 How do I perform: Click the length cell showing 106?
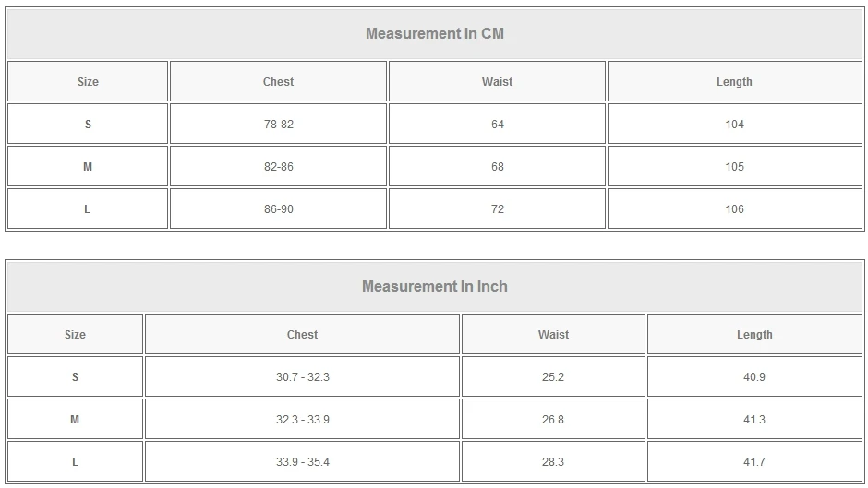(x=734, y=209)
